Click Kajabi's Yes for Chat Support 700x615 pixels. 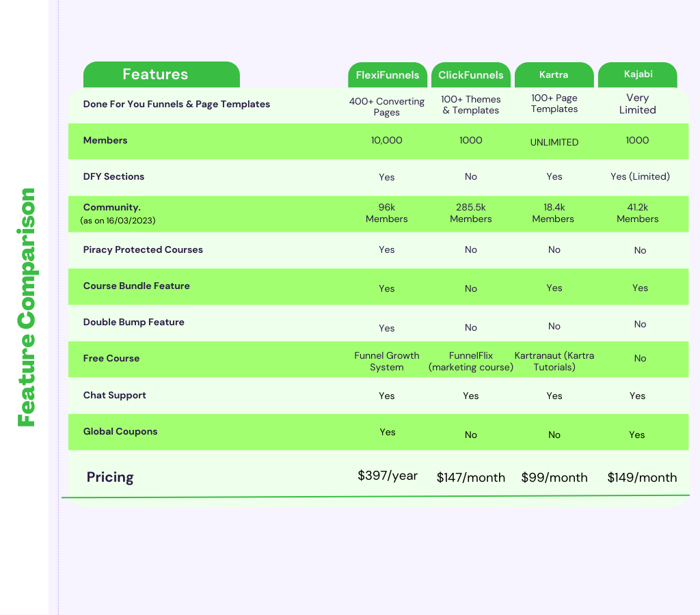click(x=638, y=396)
